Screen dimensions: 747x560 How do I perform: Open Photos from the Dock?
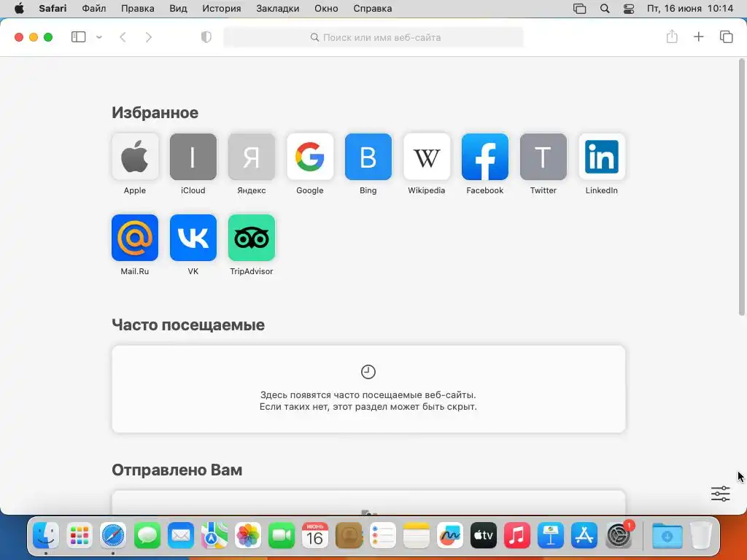(248, 536)
